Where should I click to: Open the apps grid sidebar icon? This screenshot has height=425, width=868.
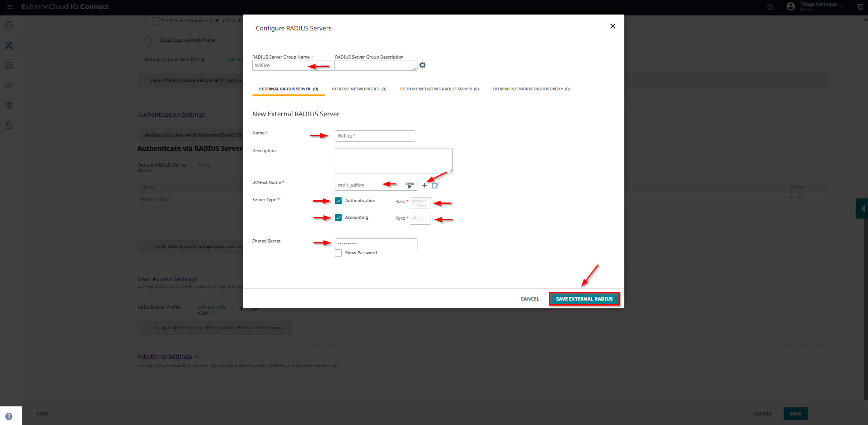9,105
